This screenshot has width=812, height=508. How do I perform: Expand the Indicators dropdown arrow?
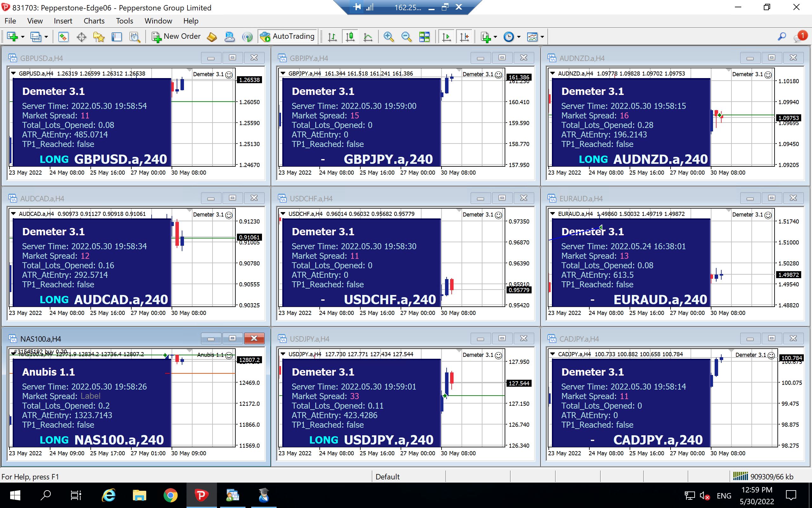495,37
